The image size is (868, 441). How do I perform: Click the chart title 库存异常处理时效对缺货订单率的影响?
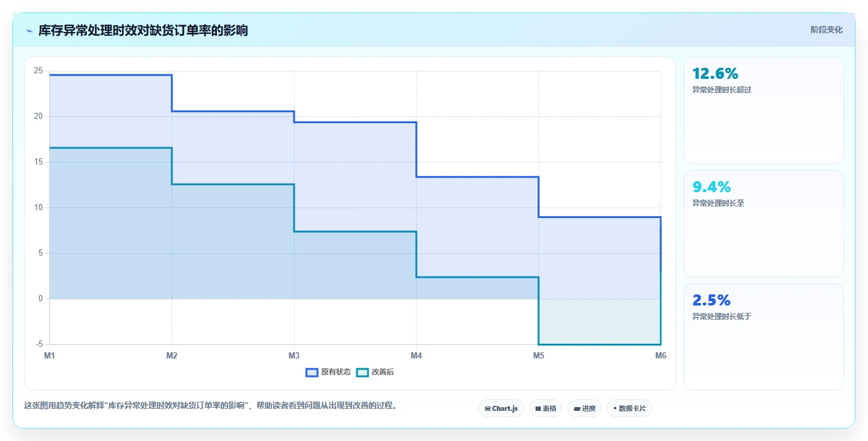143,30
